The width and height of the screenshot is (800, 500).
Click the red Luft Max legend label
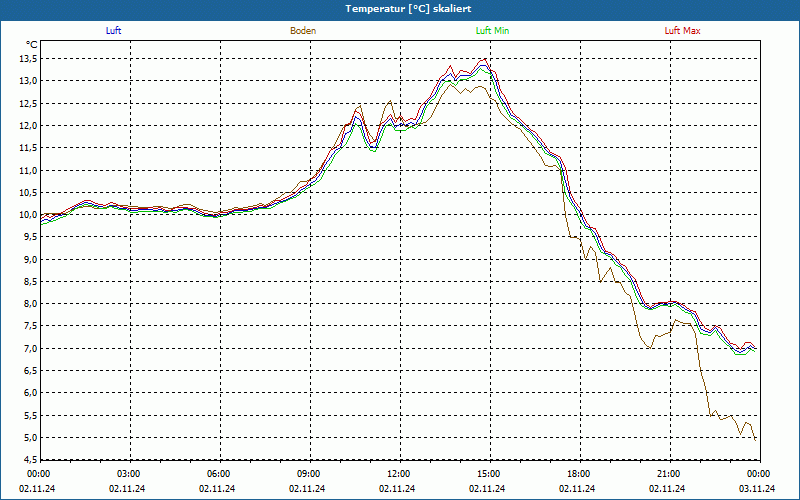coord(682,31)
